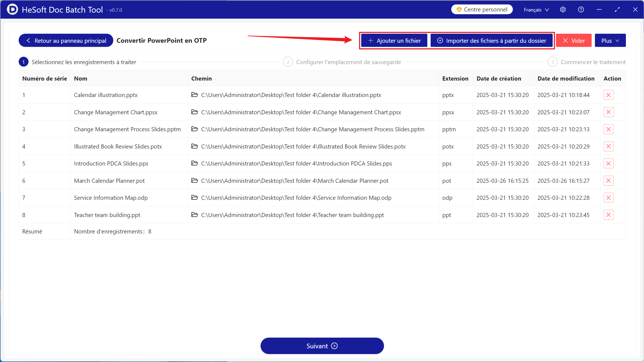Expand the Plus menu
The image size is (644, 362).
click(x=610, y=41)
